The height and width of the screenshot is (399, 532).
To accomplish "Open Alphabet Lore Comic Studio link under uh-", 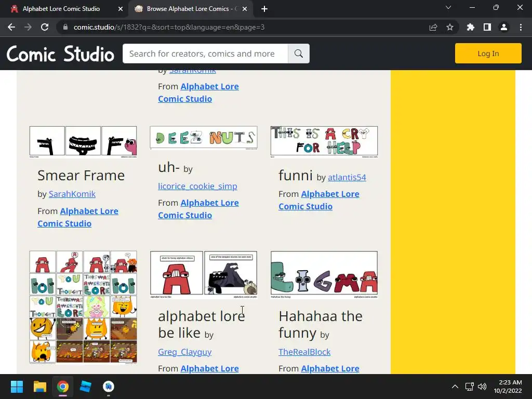I will (198, 209).
